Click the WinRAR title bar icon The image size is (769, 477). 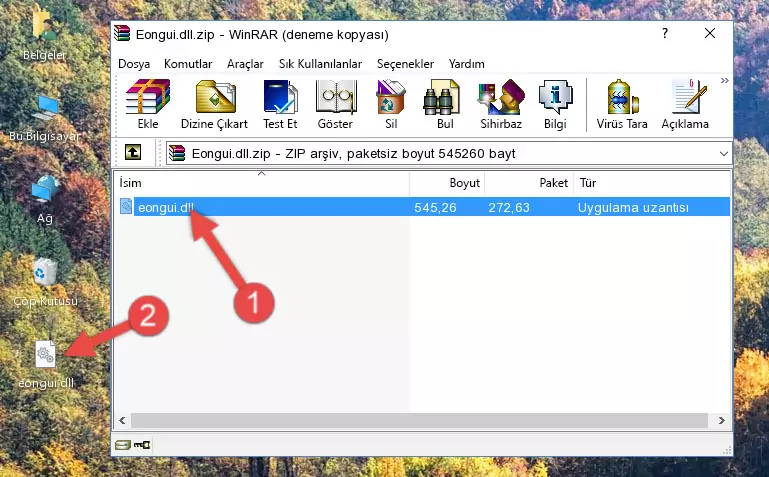coord(122,34)
